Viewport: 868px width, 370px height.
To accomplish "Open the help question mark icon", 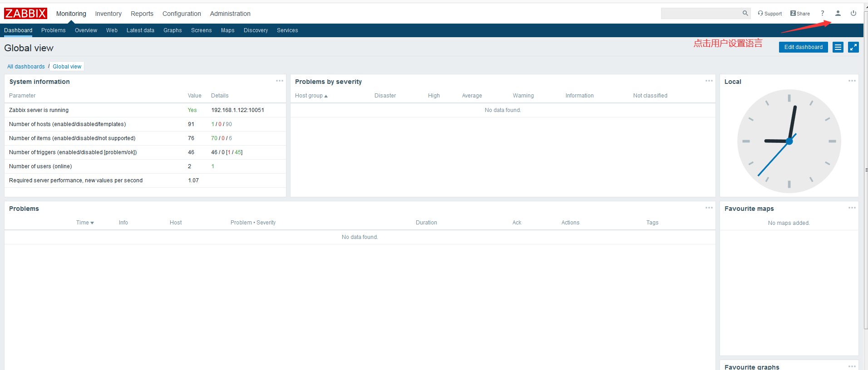I will (x=822, y=14).
